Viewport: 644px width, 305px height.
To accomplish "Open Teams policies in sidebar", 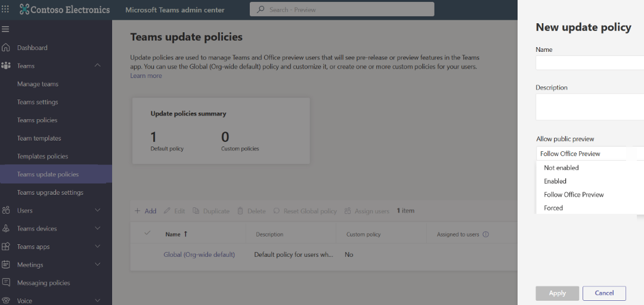I will (37, 120).
